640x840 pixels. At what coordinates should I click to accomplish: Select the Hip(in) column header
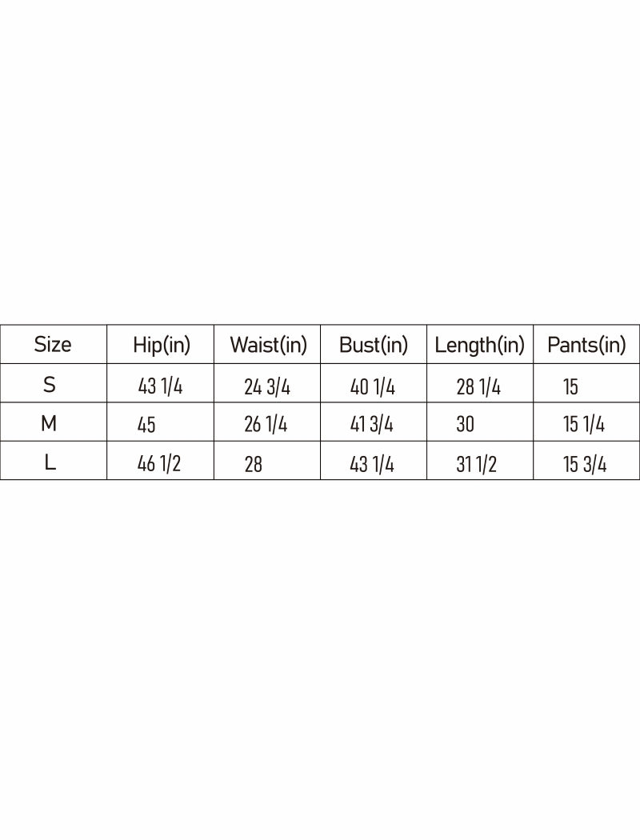pyautogui.click(x=162, y=345)
